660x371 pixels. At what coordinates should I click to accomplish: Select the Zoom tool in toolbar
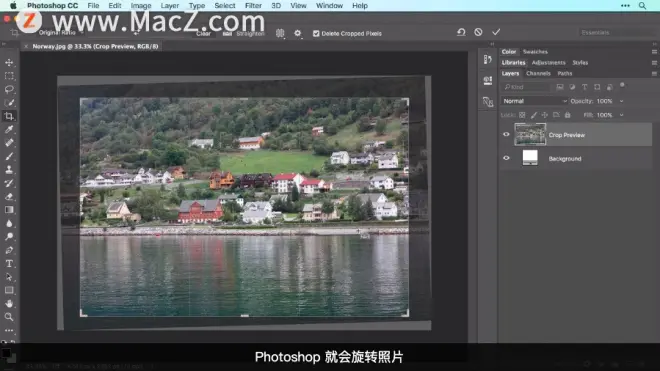point(9,317)
